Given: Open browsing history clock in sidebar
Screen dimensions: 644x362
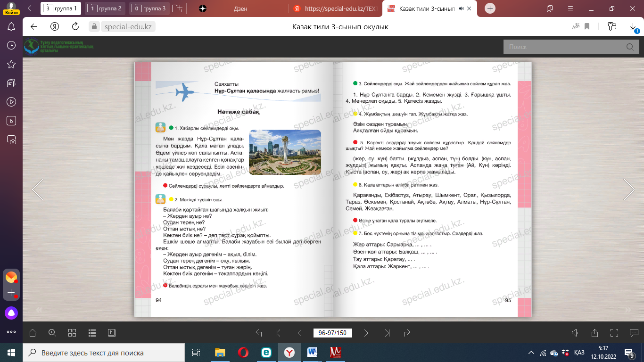Looking at the screenshot, I should (x=12, y=45).
